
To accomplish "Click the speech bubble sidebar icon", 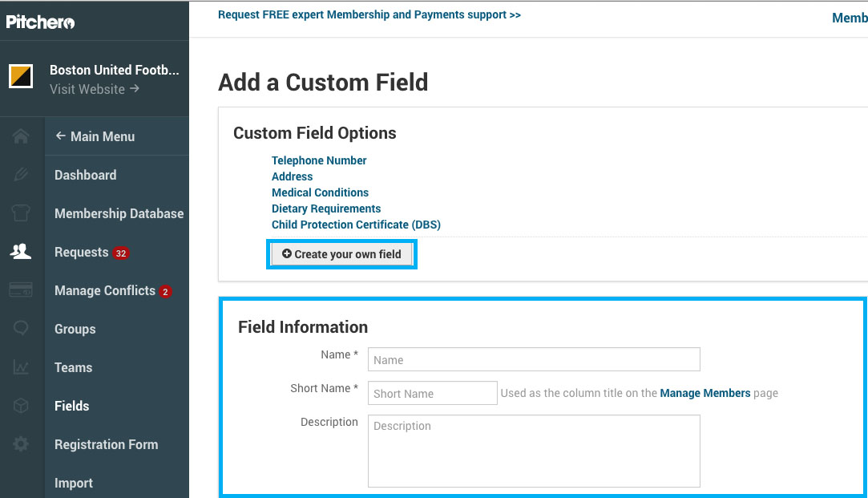I will (21, 329).
